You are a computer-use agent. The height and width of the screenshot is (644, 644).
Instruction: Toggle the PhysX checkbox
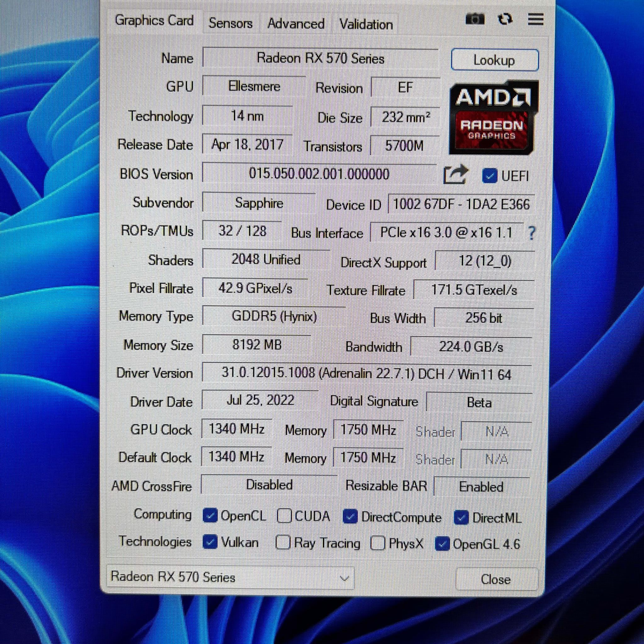tap(378, 543)
